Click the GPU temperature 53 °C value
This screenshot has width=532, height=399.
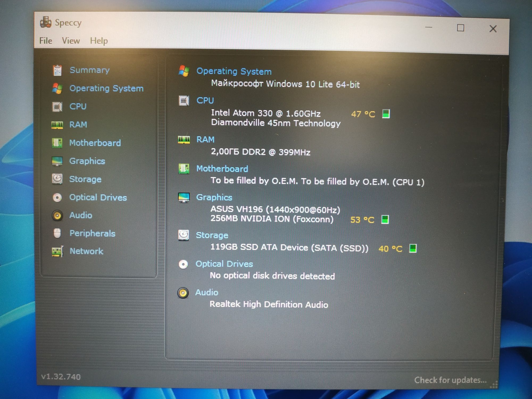coord(362,220)
